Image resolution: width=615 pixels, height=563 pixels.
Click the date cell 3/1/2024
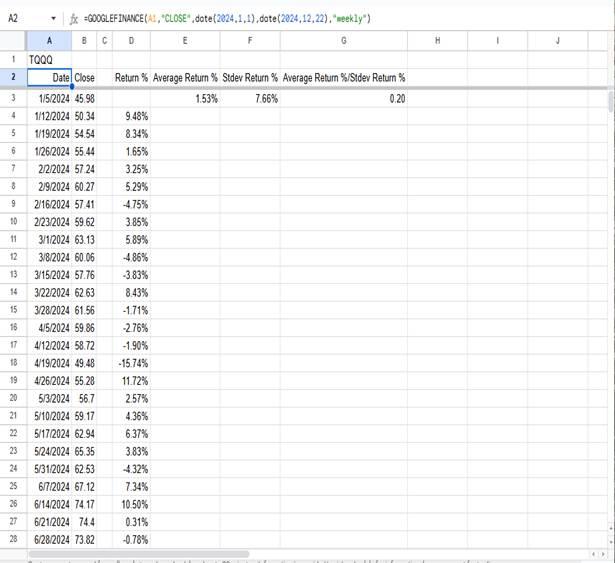coord(49,240)
